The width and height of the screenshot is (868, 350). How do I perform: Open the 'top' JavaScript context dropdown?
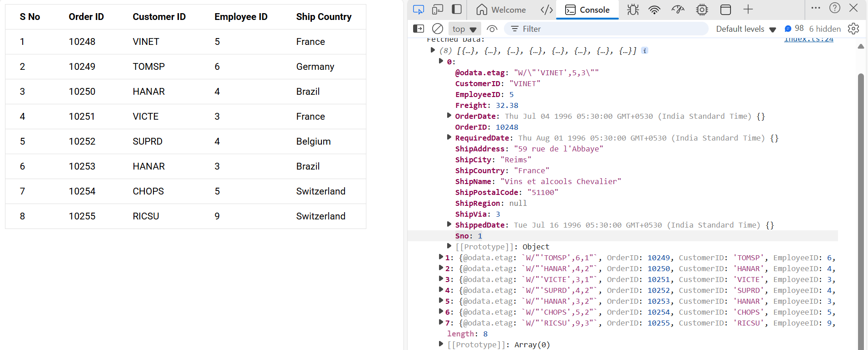[x=464, y=29]
